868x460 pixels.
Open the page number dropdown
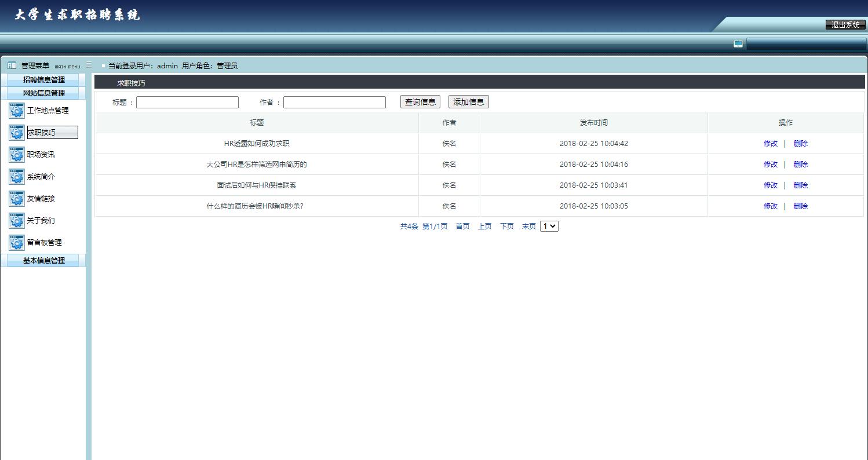pos(549,227)
